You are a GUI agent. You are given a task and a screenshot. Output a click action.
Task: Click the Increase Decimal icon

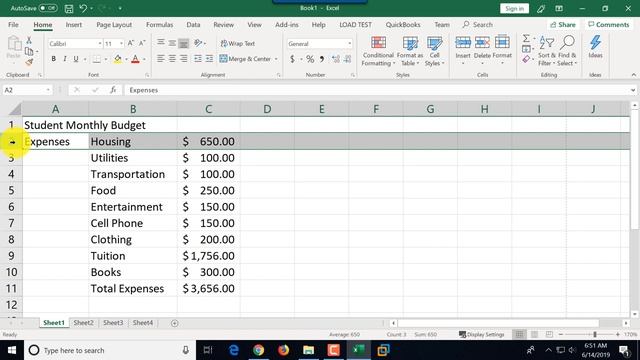point(336,59)
